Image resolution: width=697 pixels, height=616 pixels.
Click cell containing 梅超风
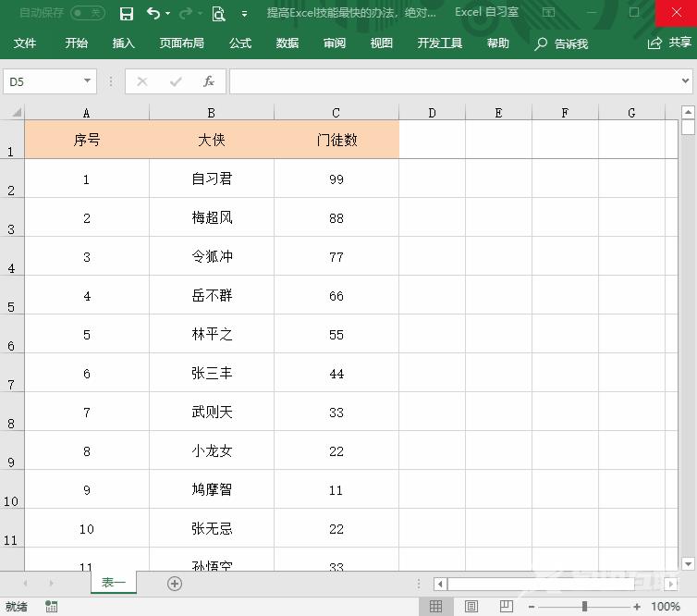pos(212,217)
